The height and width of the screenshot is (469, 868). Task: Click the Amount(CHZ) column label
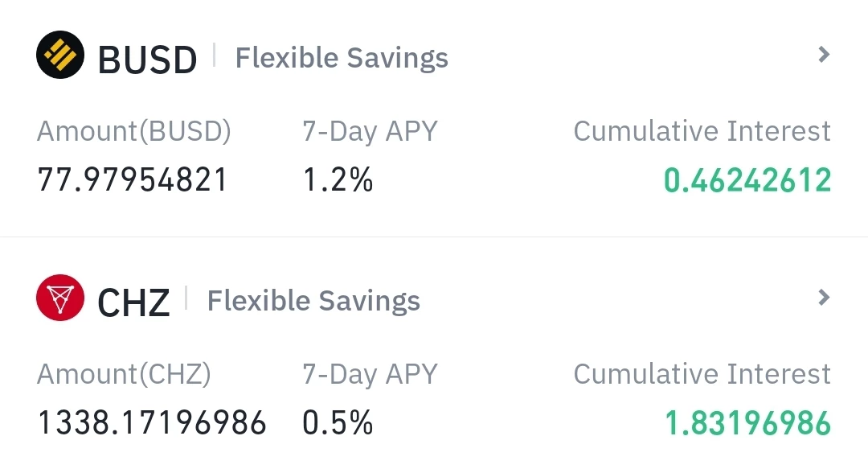(124, 374)
